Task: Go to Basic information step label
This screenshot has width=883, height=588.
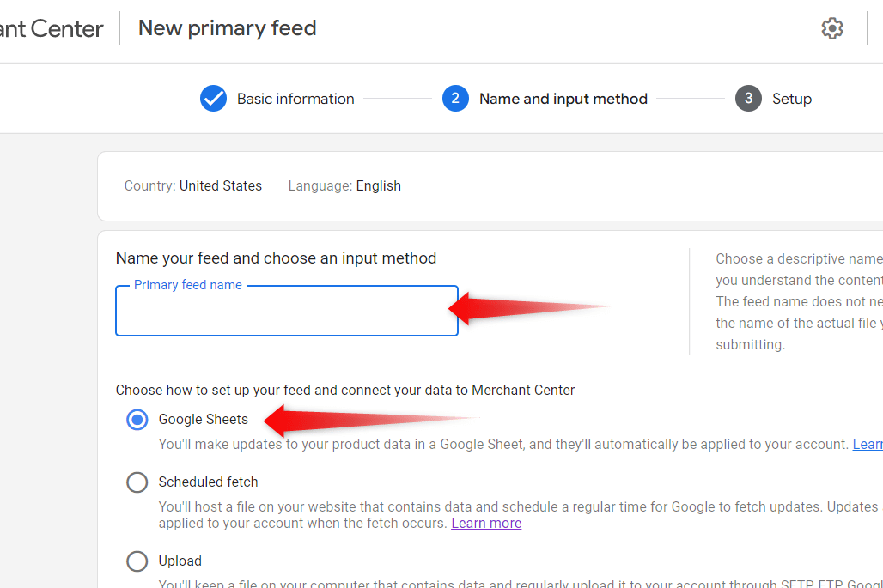Action: 295,99
